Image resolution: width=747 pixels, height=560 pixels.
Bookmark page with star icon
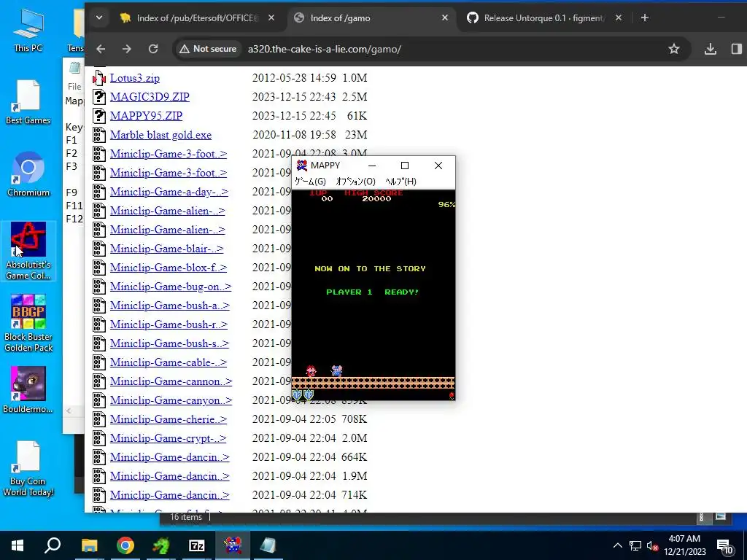673,49
